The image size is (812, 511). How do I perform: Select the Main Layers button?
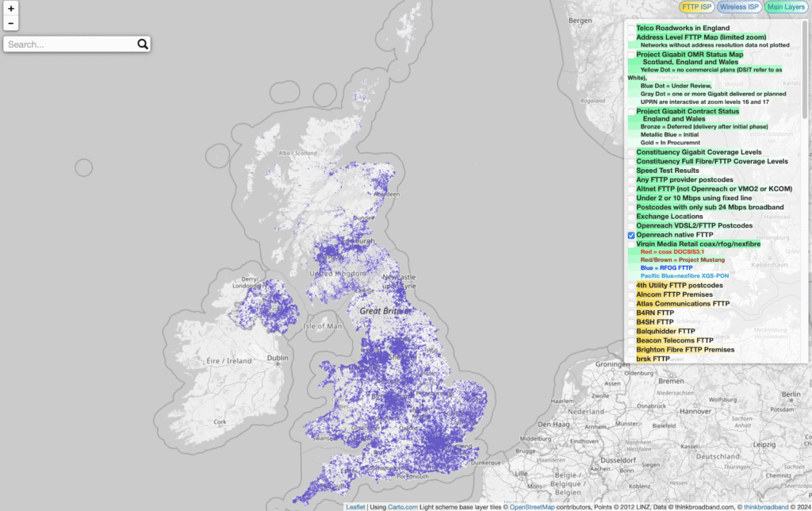click(786, 6)
